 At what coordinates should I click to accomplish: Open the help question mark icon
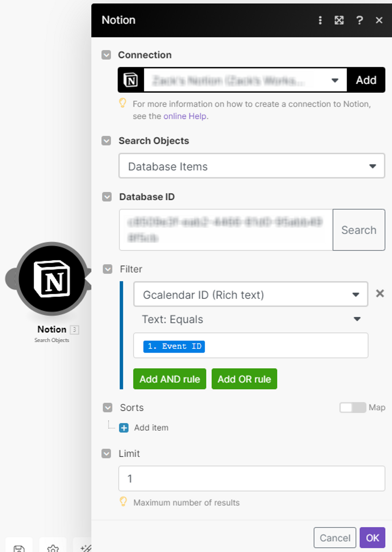359,20
